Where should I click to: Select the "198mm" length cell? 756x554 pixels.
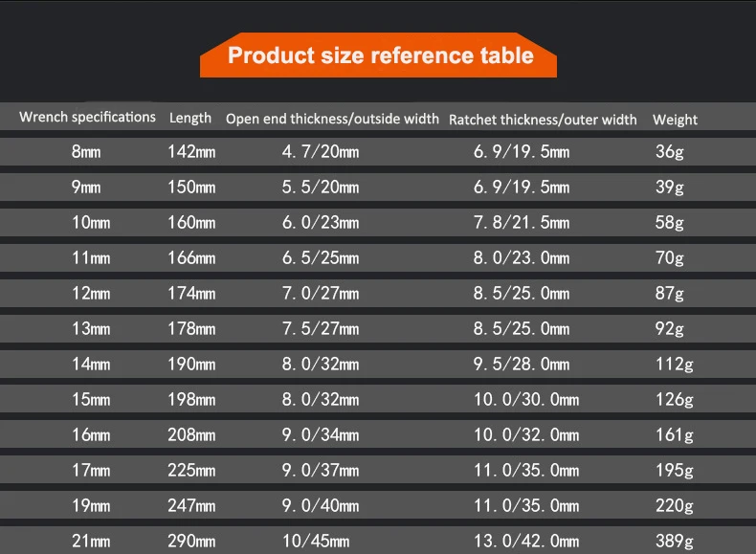tap(191, 400)
